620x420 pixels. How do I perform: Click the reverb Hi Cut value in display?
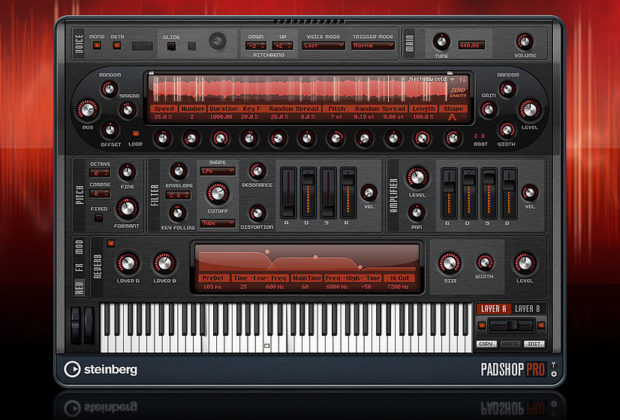(400, 286)
